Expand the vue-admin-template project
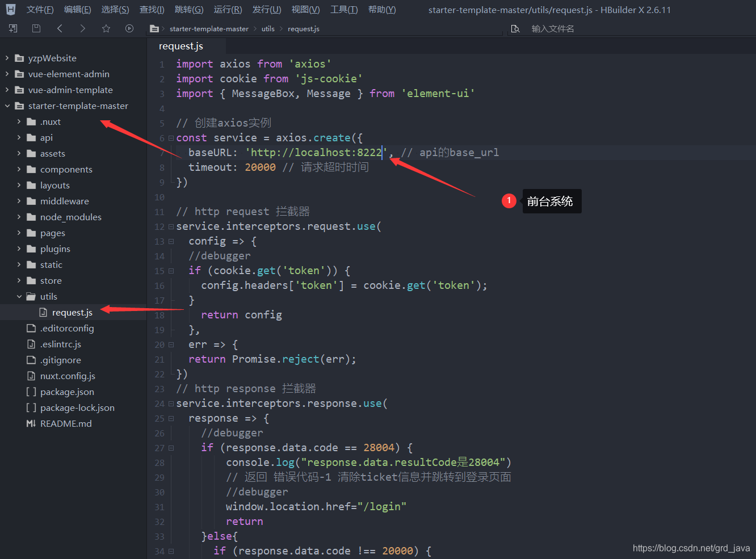Viewport: 756px width, 559px height. [7, 90]
